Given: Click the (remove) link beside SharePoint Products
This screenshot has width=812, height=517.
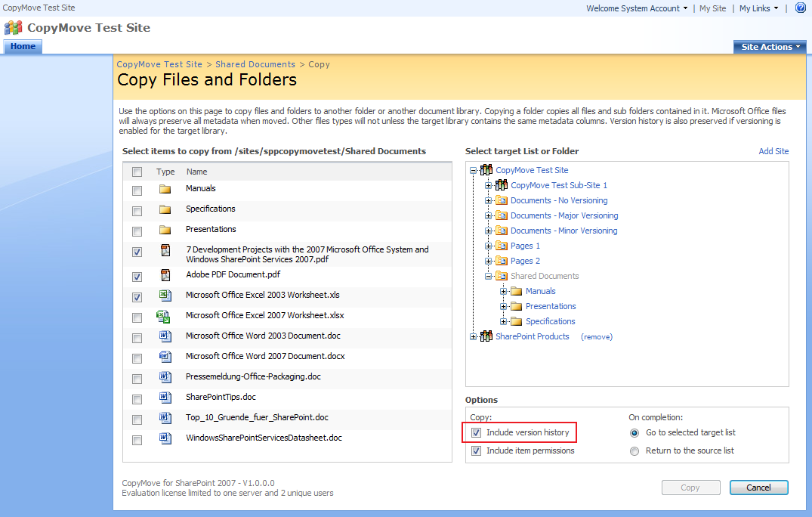Looking at the screenshot, I should 597,336.
